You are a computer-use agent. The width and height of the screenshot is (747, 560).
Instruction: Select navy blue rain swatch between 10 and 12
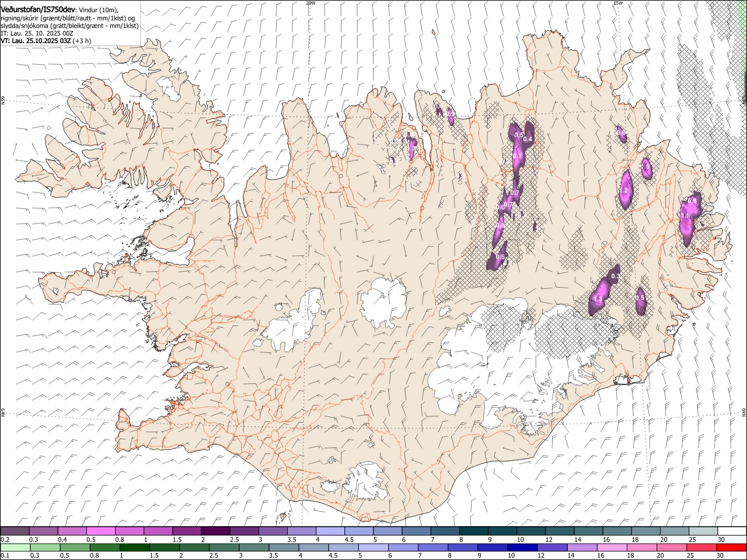coord(522,547)
